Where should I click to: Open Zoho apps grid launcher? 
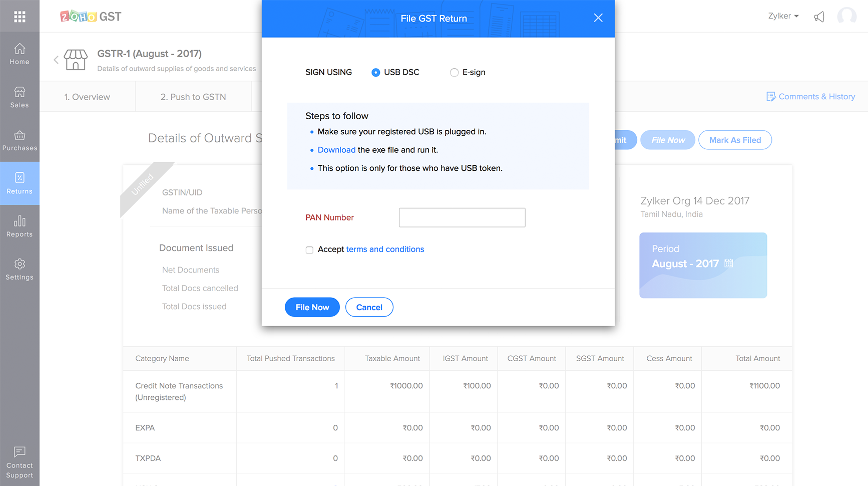point(20,16)
